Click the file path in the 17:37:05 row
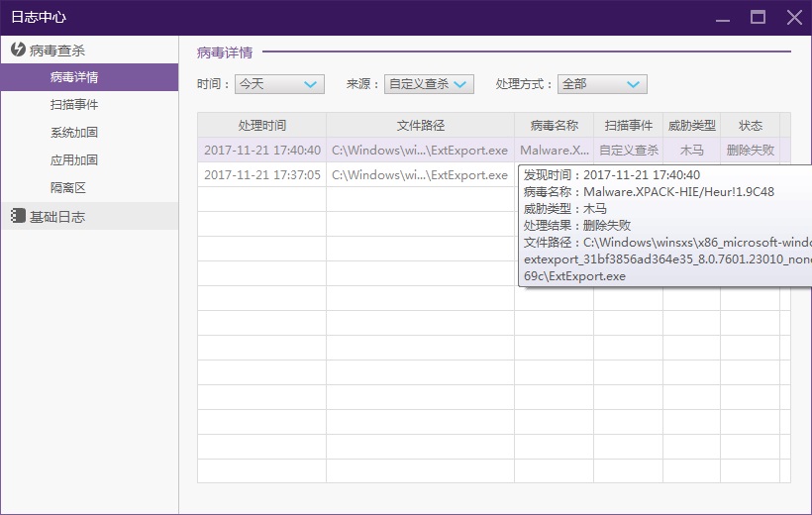Image resolution: width=812 pixels, height=515 pixels. (x=420, y=175)
